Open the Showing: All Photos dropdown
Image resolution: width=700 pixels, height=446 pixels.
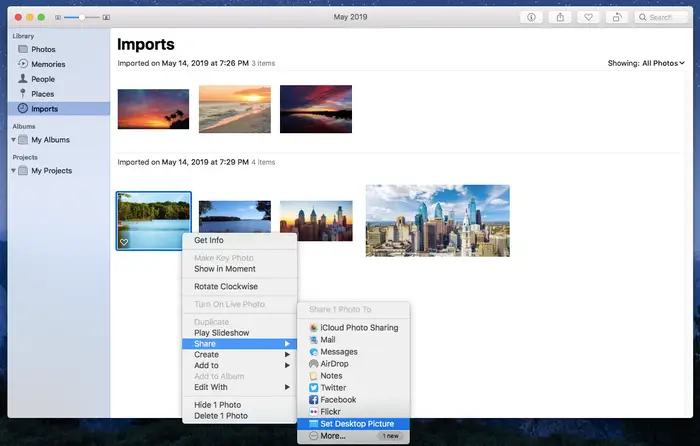pyautogui.click(x=646, y=63)
